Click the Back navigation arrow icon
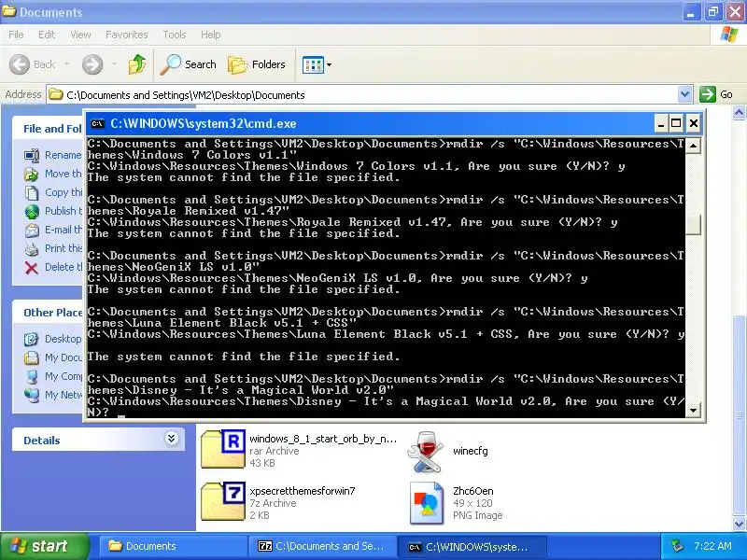 click(x=20, y=64)
